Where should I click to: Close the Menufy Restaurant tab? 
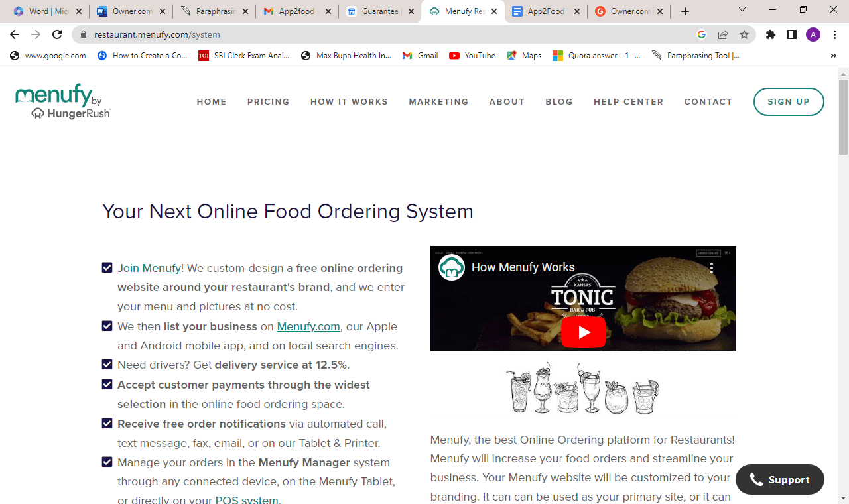(493, 11)
